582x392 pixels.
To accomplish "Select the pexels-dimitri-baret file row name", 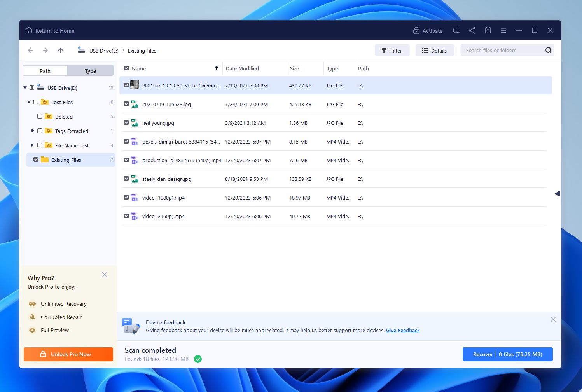I will click(181, 142).
